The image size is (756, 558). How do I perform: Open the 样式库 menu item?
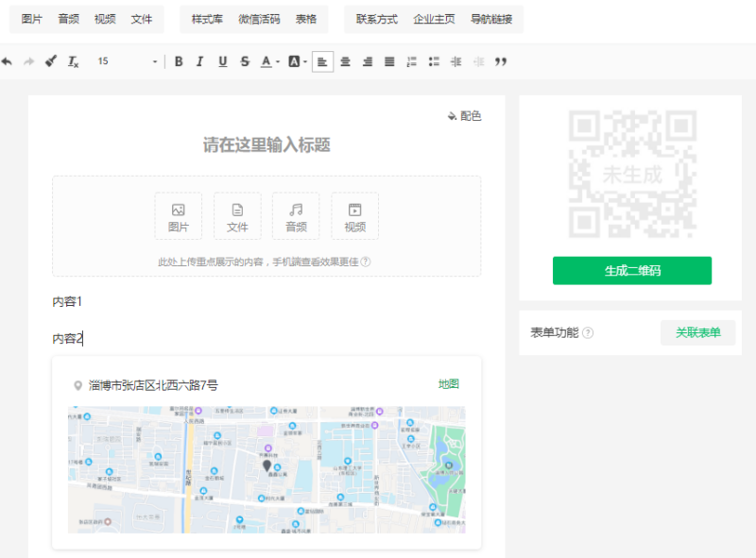207,19
